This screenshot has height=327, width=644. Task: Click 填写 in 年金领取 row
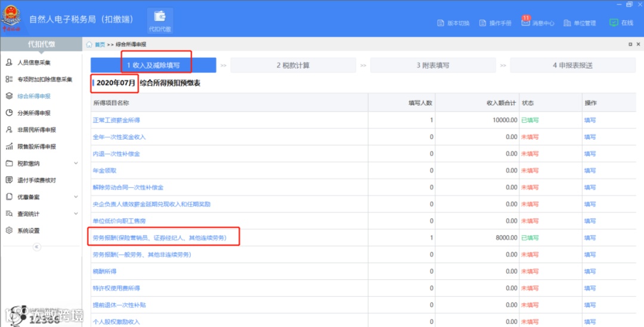click(590, 171)
